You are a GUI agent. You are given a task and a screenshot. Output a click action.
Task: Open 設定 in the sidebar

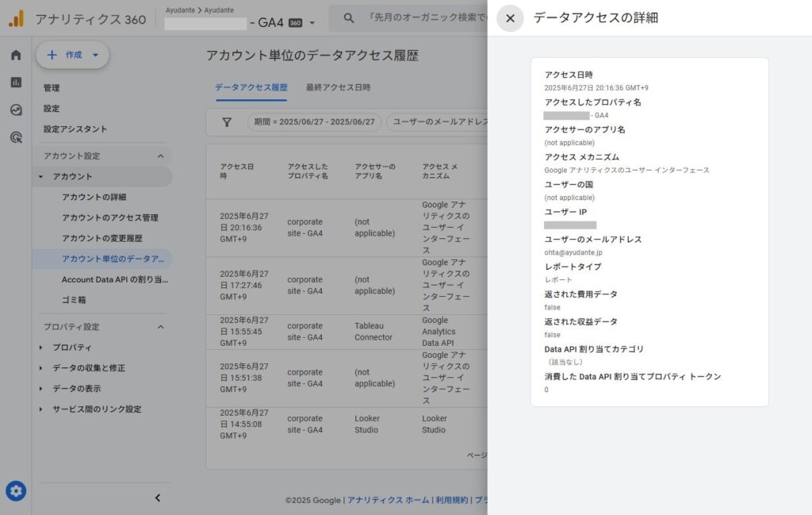coord(52,109)
